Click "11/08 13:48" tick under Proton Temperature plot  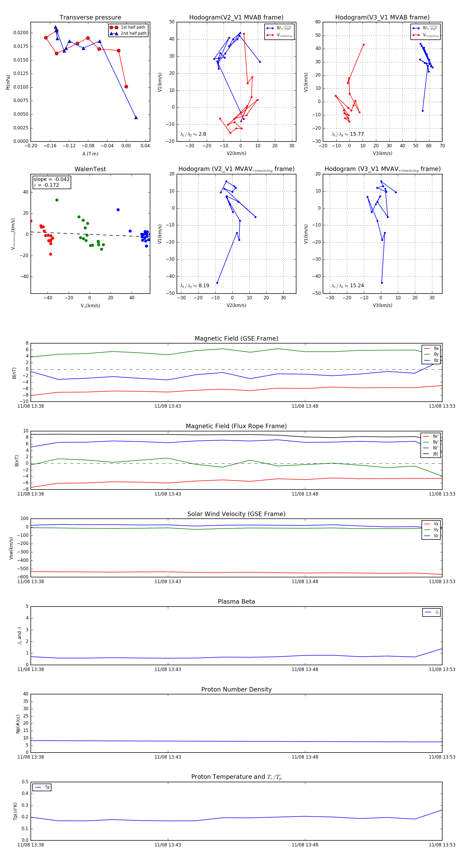click(305, 845)
